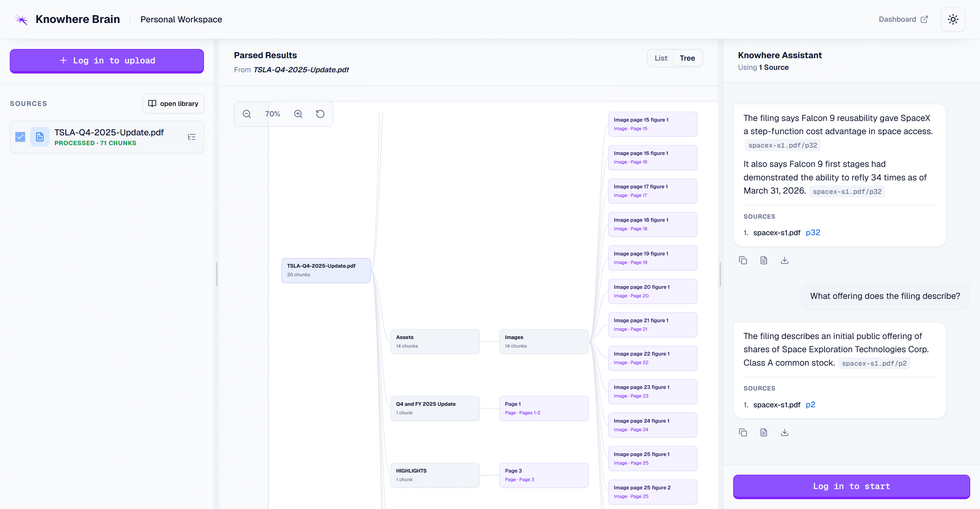Open the Dashboard external link
980x509 pixels.
[x=903, y=19]
